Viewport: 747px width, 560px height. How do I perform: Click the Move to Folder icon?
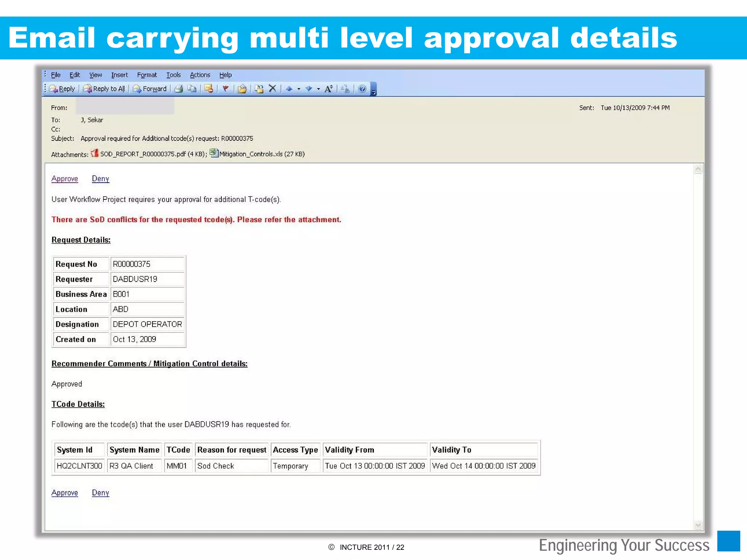tap(242, 89)
